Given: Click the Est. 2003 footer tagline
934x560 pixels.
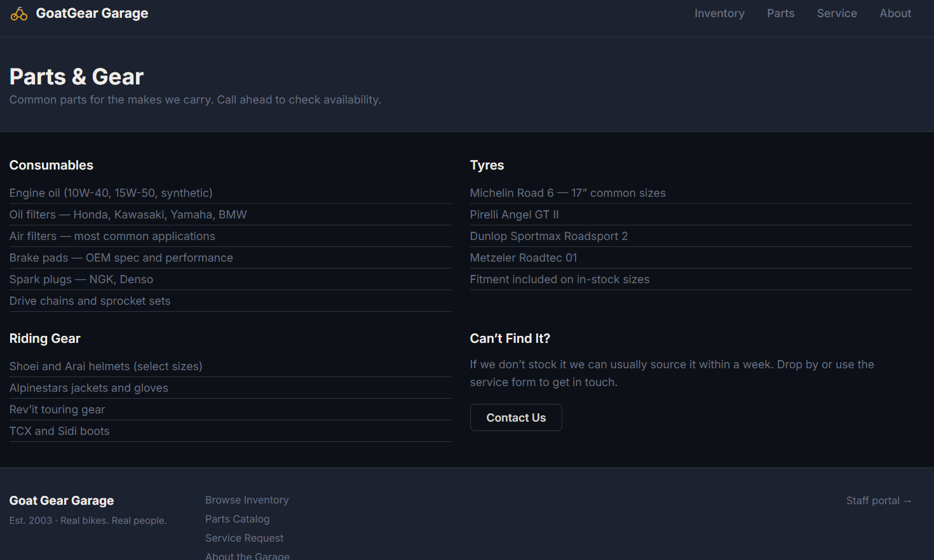Looking at the screenshot, I should pyautogui.click(x=88, y=521).
